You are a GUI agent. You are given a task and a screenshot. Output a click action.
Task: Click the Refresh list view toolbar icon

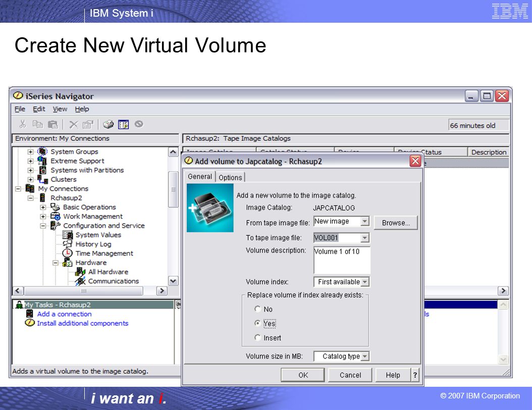[123, 125]
